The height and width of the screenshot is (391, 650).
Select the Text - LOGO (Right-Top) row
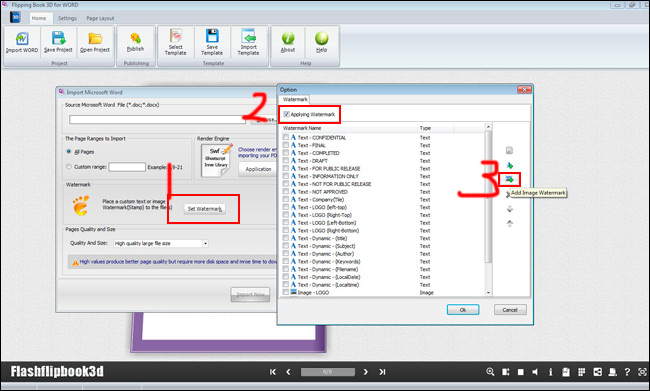tap(383, 215)
